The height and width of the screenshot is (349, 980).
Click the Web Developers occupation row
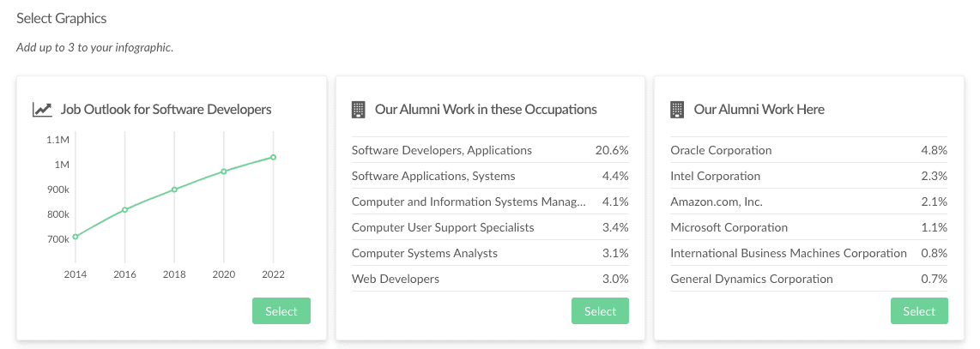tap(490, 279)
